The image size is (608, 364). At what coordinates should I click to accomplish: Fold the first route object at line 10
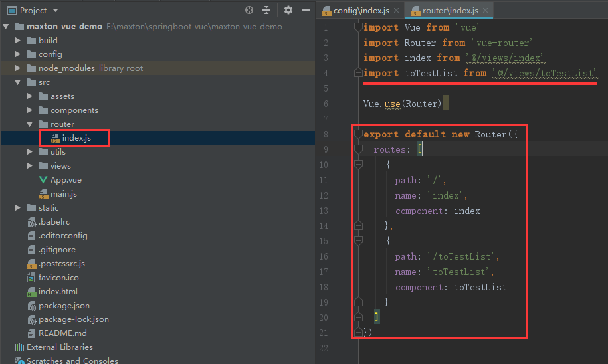[x=358, y=165]
